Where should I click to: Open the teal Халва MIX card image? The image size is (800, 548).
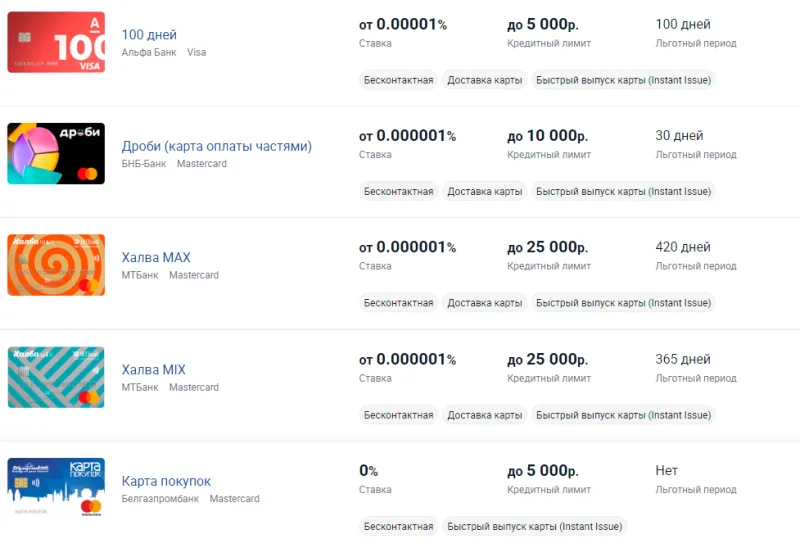click(x=56, y=377)
